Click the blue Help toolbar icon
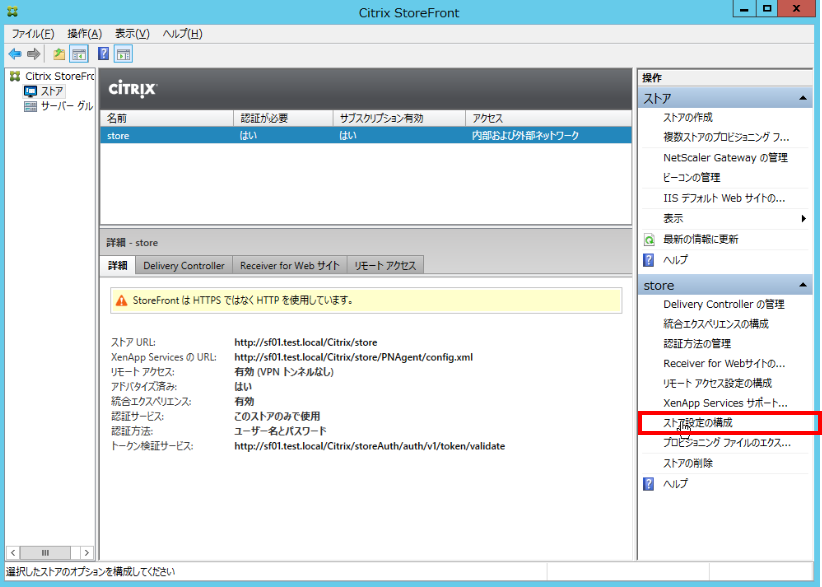 (x=104, y=53)
